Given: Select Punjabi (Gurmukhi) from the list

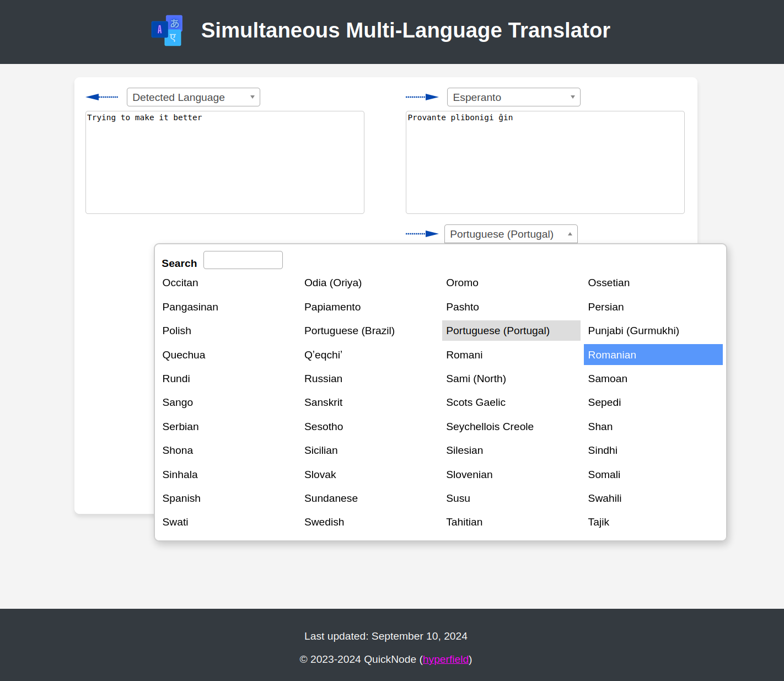Looking at the screenshot, I should 633,330.
